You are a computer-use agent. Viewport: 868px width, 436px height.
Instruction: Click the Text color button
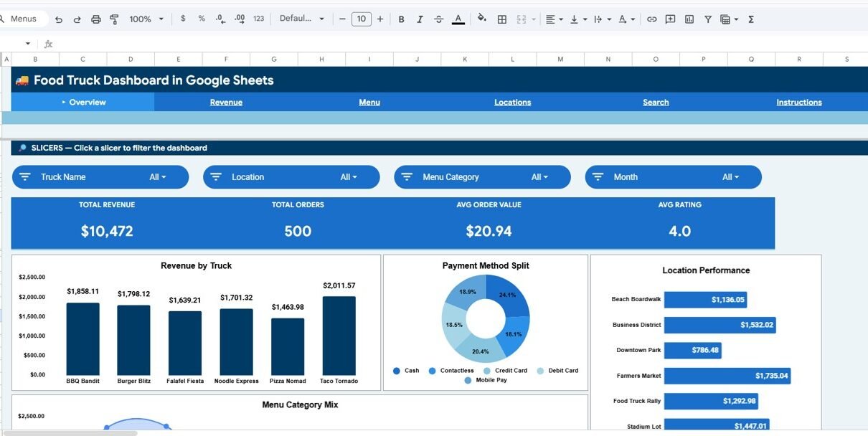[x=458, y=19]
